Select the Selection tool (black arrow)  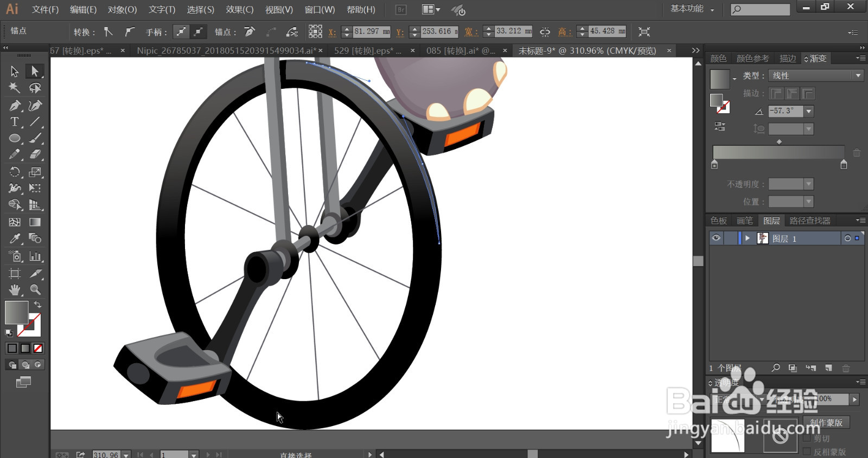pos(15,71)
